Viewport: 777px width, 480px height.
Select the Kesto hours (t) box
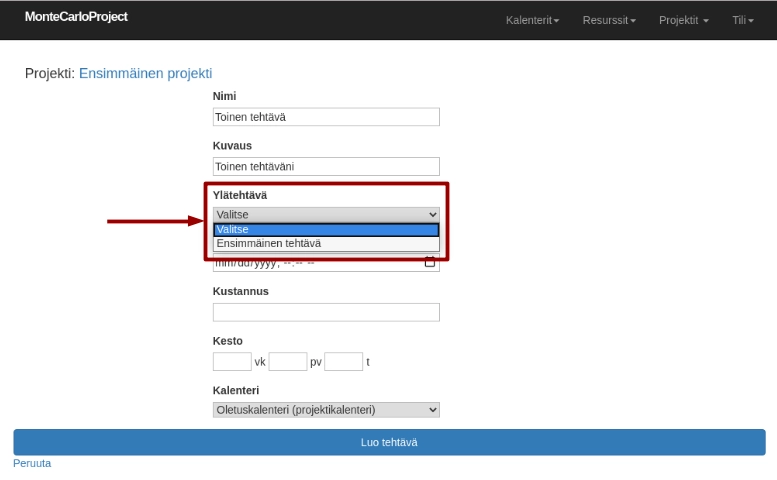343,361
